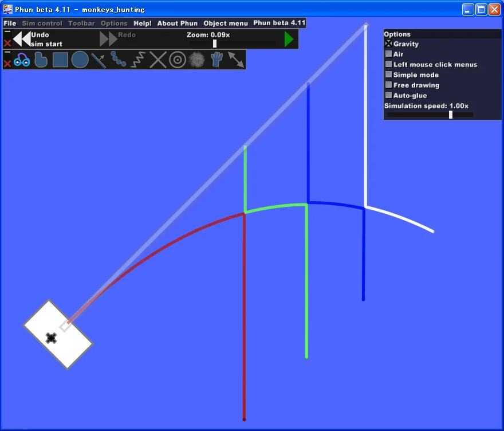The width and height of the screenshot is (504, 431).
Task: Disable the Gravity checkbox
Action: tap(388, 44)
